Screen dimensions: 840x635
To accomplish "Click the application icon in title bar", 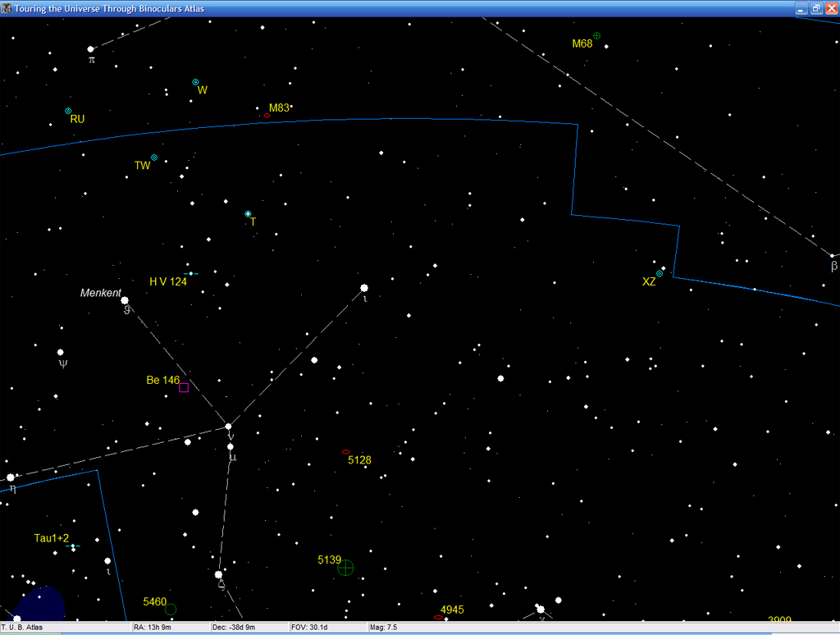I will coord(7,8).
